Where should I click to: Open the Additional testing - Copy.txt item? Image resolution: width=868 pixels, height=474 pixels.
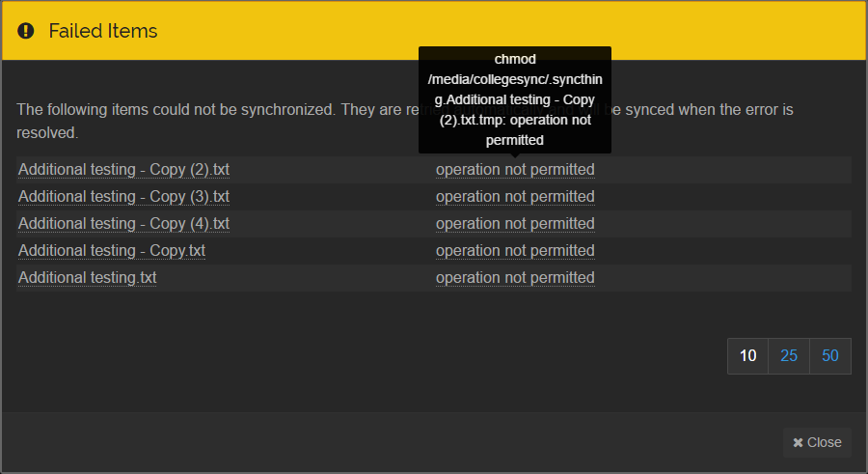click(112, 251)
